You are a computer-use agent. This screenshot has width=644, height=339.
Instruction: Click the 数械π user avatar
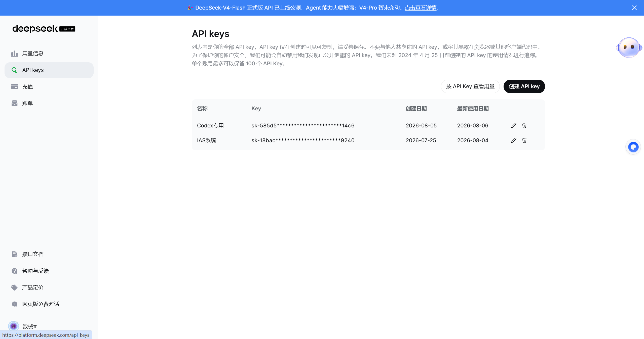14,326
